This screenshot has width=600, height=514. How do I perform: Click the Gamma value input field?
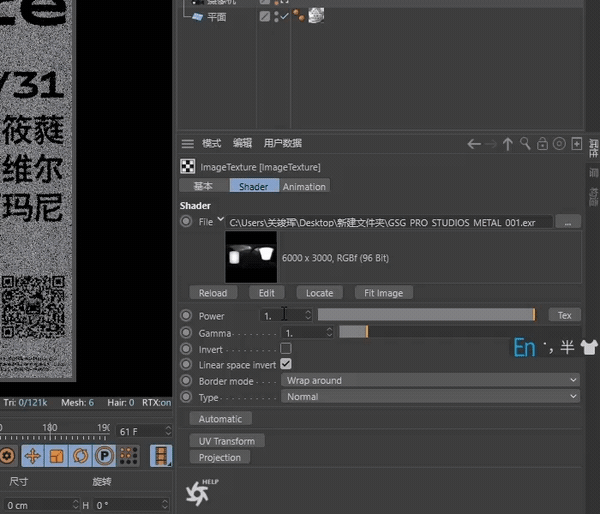pos(303,332)
